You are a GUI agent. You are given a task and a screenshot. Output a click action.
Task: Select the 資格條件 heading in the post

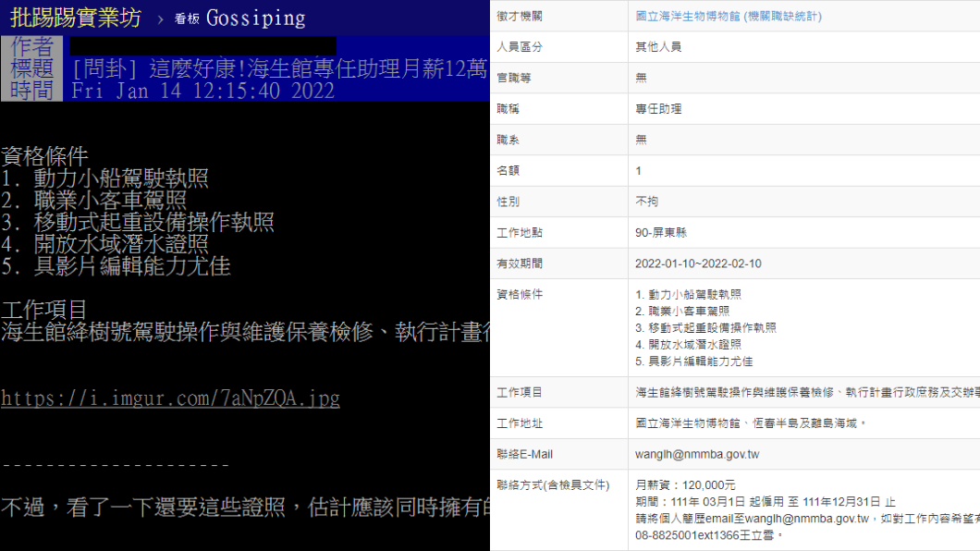[44, 156]
